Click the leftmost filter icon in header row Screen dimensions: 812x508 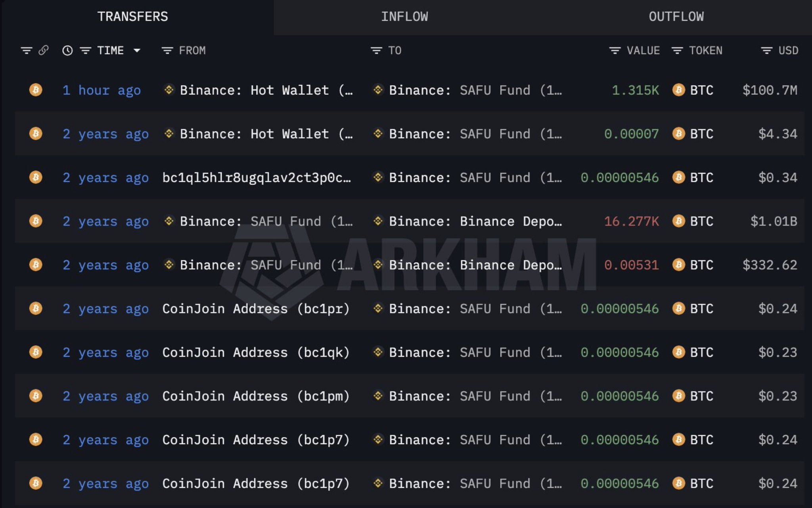27,50
